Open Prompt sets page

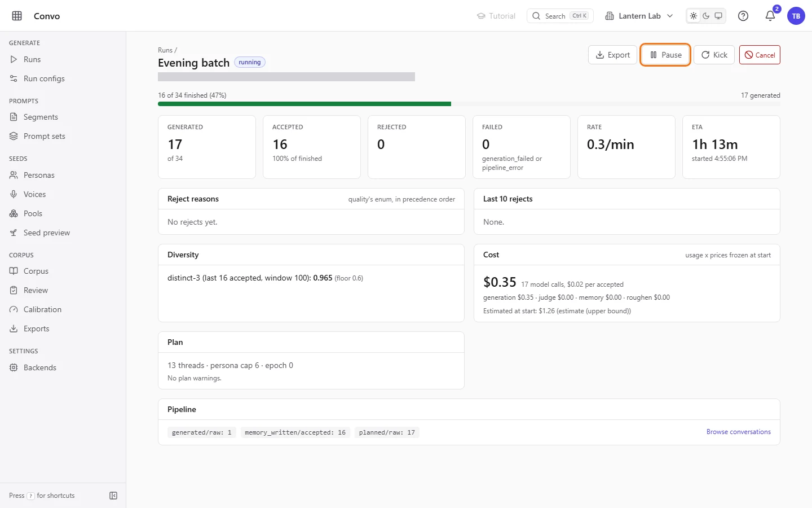click(63, 136)
